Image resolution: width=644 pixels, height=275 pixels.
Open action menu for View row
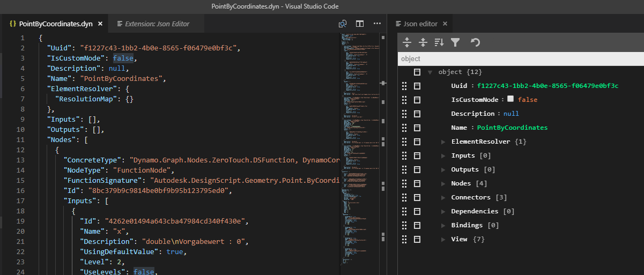pos(417,239)
